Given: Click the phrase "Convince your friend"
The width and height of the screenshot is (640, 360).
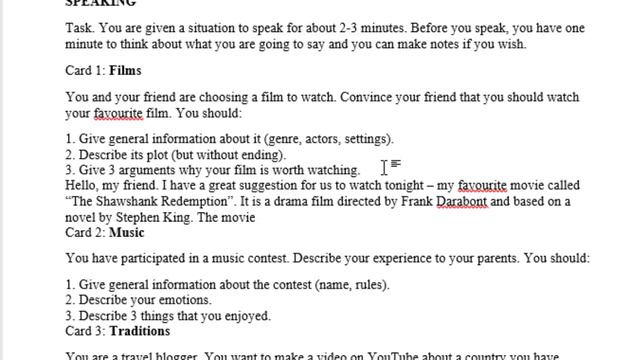Looking at the screenshot, I should [398, 97].
